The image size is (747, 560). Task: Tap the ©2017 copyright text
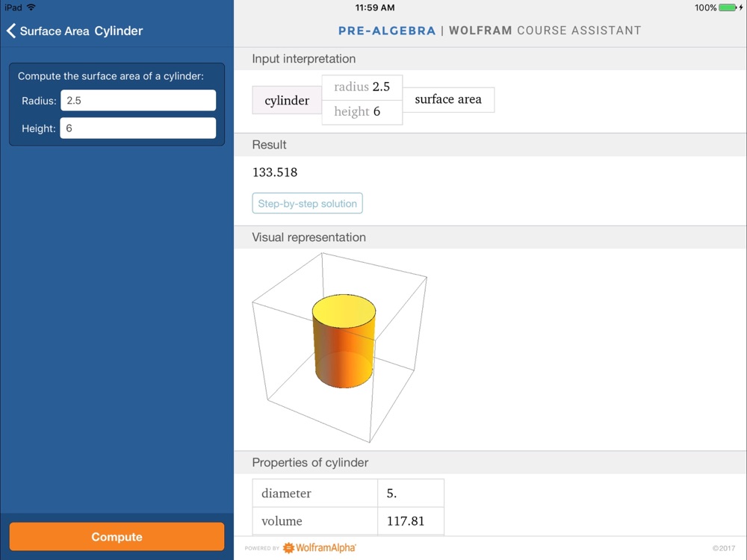coord(724,548)
